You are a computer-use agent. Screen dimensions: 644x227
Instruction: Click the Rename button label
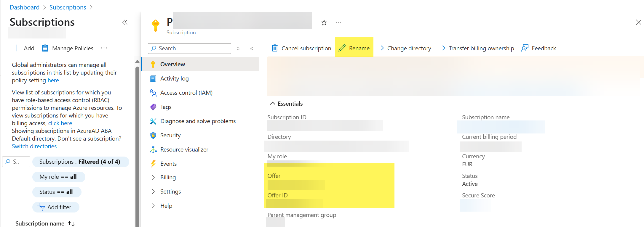coord(359,48)
